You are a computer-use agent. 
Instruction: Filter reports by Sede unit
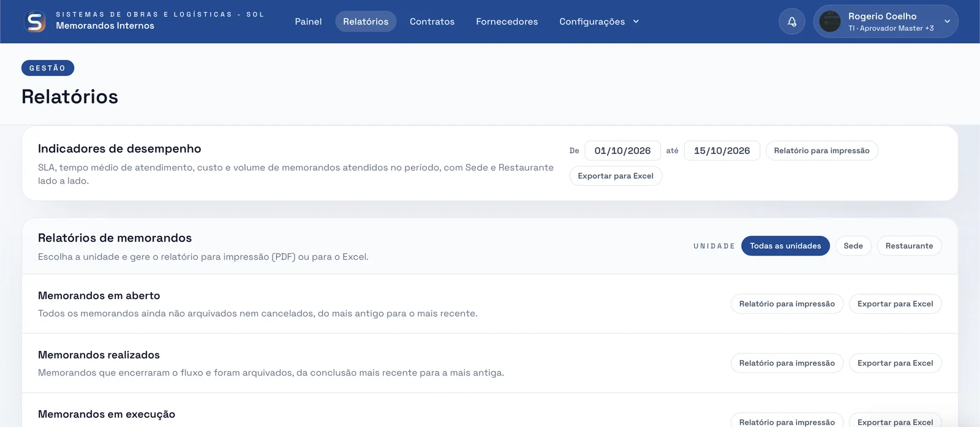(x=853, y=246)
